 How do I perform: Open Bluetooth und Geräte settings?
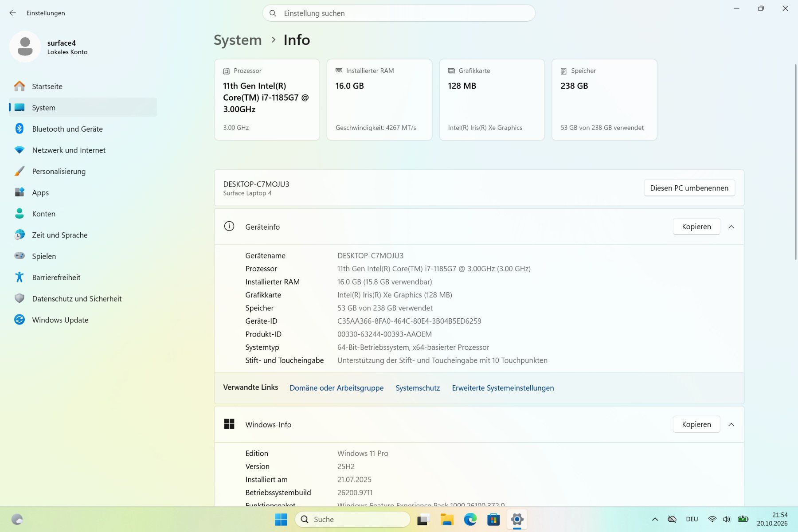(83, 129)
